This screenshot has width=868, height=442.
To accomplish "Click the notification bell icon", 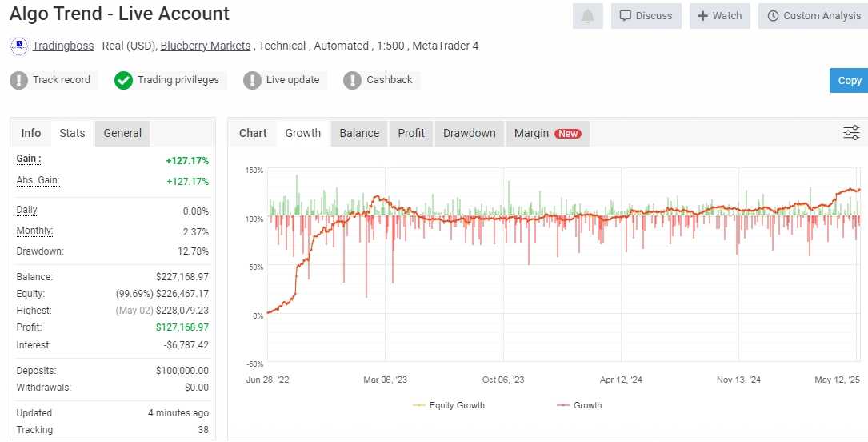I will (588, 16).
